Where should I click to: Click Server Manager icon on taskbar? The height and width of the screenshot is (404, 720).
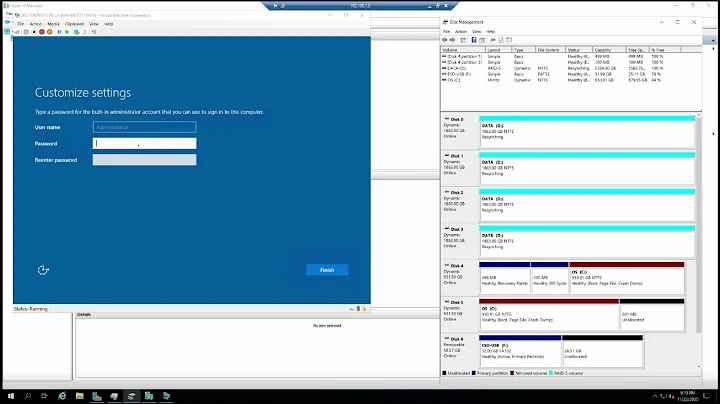(96, 396)
